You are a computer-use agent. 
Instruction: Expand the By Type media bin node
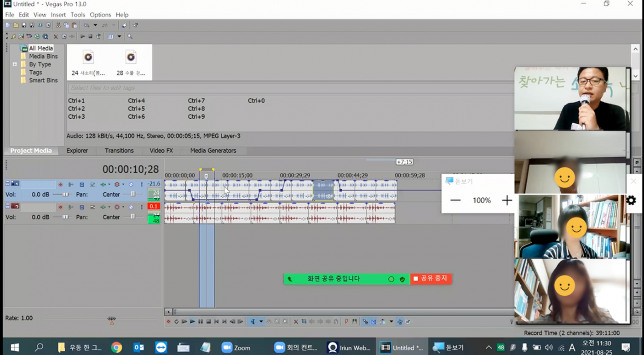click(15, 64)
